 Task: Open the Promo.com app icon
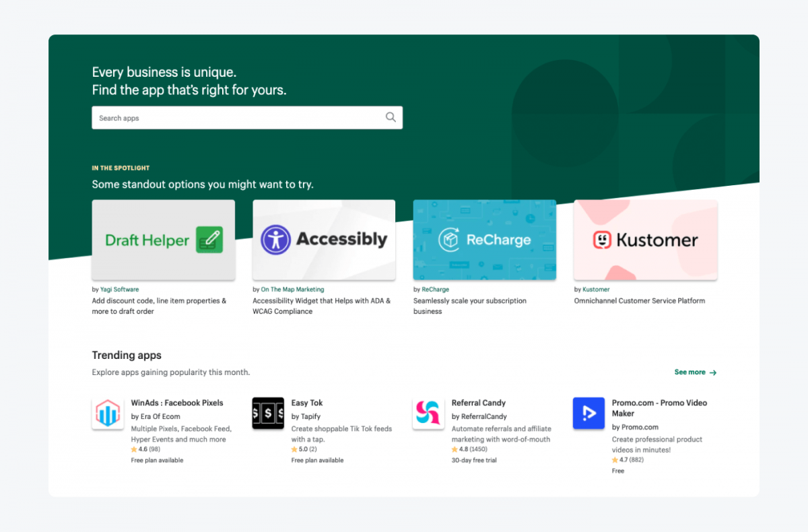[588, 413]
